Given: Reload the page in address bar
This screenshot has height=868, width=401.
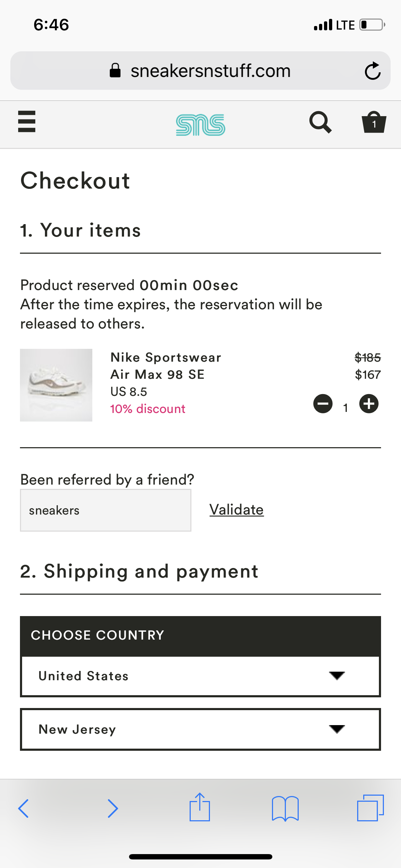Looking at the screenshot, I should (x=372, y=71).
